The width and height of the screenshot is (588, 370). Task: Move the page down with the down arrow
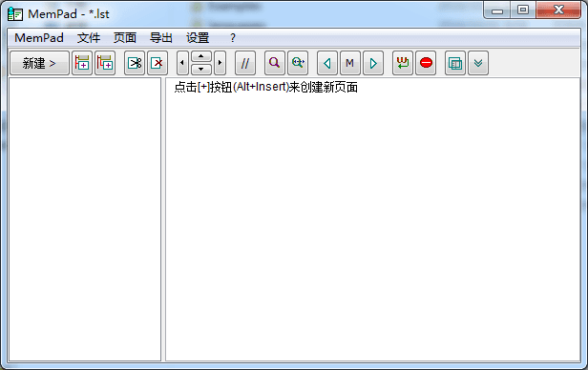201,70
